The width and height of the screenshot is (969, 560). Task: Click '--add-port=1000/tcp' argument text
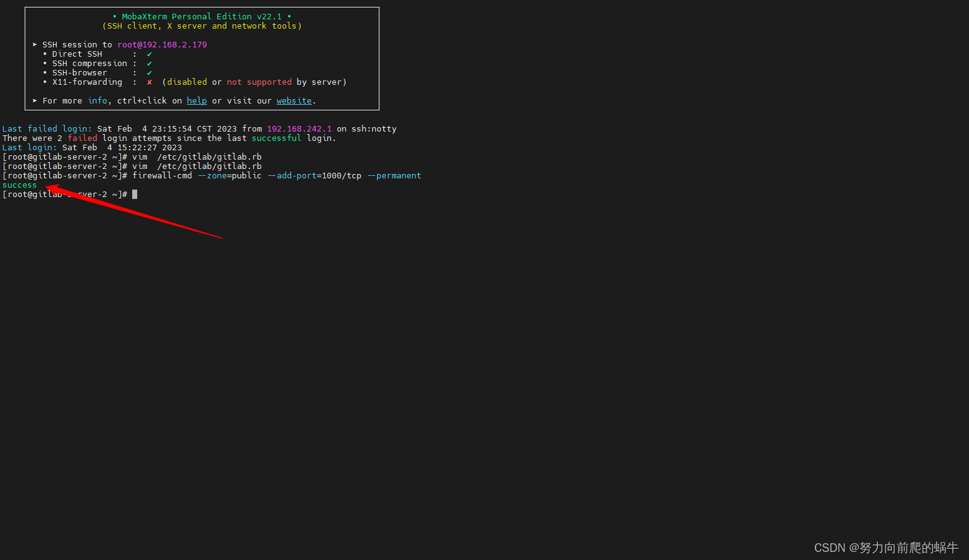click(x=314, y=176)
